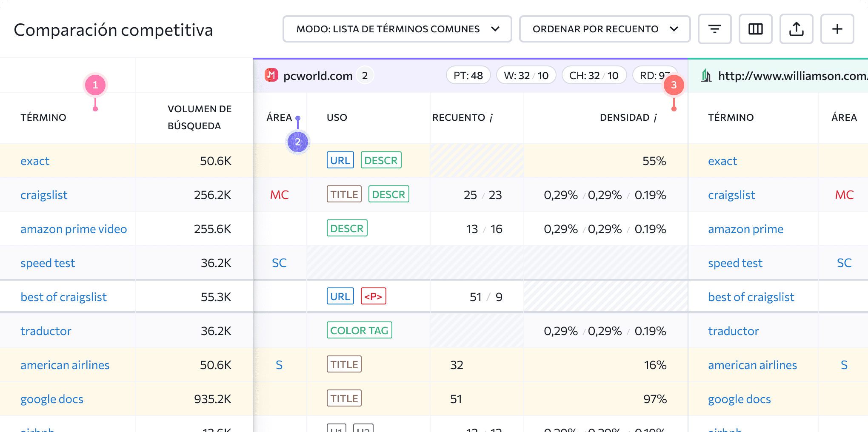Click the DESCR tag in craigslist row
The image size is (868, 432).
388,194
